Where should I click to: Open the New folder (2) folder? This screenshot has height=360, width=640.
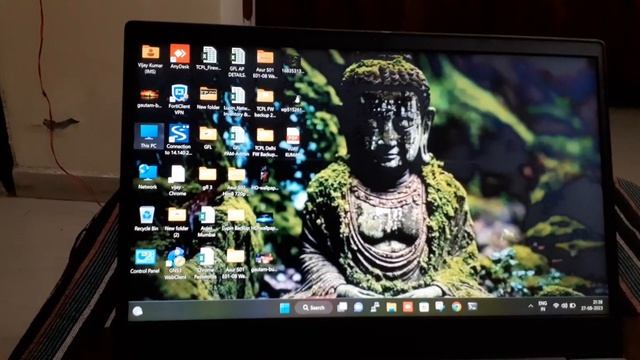[176, 222]
